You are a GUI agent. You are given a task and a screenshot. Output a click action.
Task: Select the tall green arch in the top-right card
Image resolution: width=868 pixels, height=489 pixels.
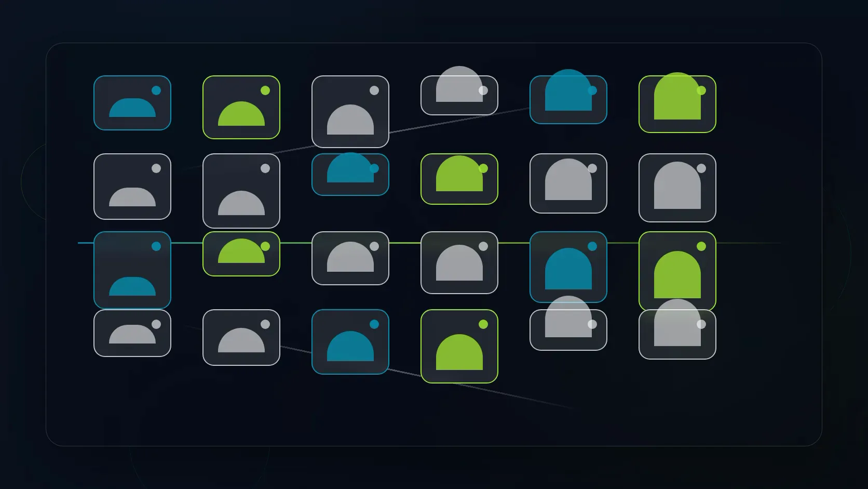point(677,96)
